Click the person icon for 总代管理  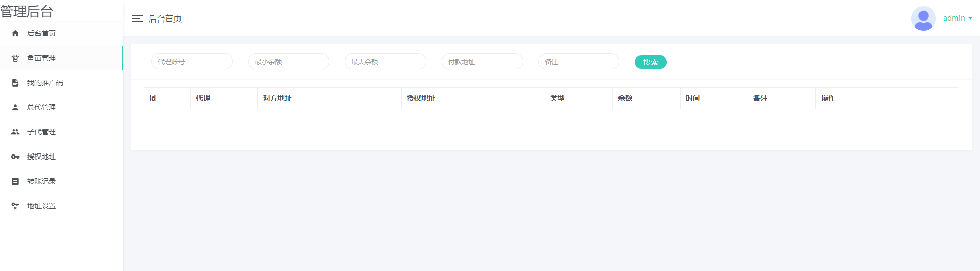(x=15, y=107)
